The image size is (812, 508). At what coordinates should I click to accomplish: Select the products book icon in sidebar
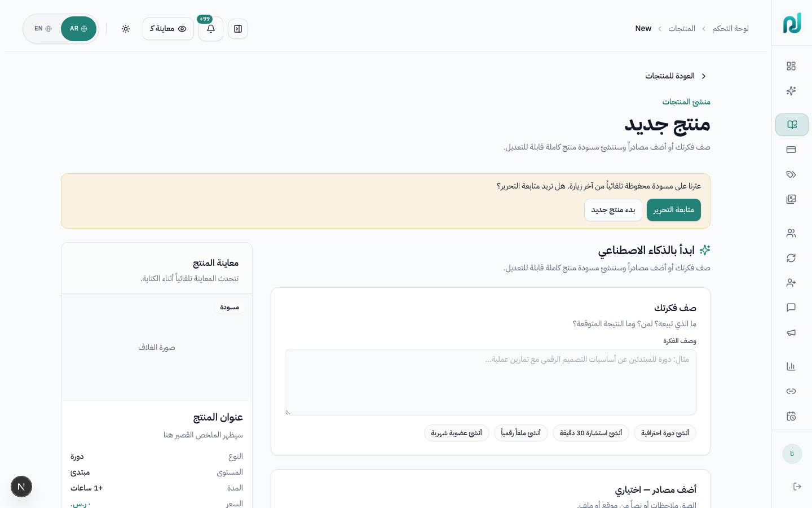[792, 125]
